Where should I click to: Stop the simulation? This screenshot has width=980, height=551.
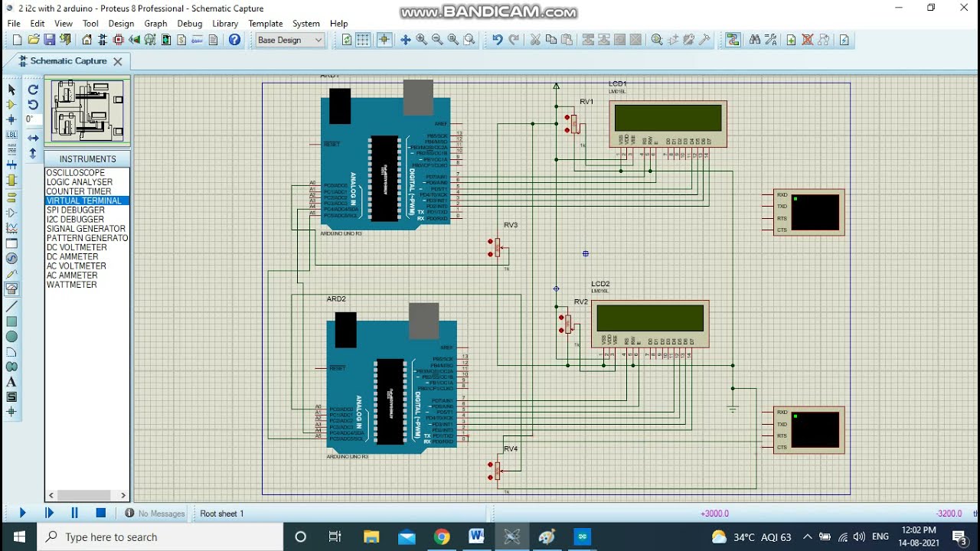pyautogui.click(x=100, y=514)
